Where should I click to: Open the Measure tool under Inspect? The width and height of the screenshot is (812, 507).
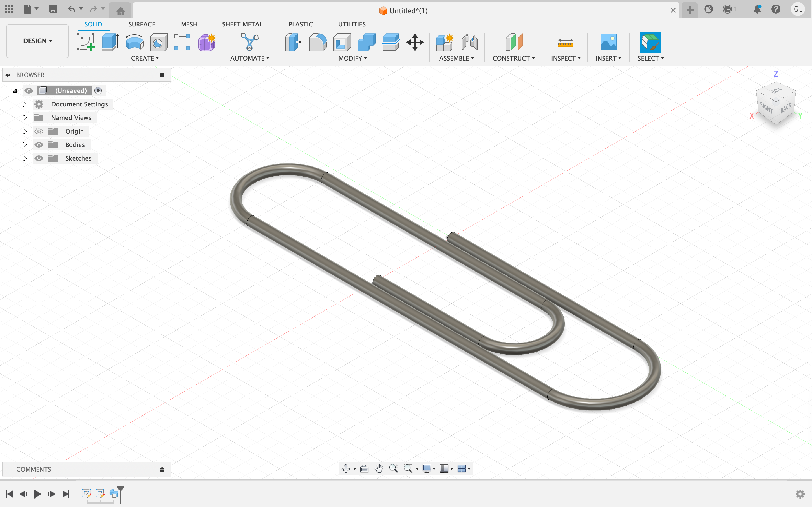click(x=565, y=42)
